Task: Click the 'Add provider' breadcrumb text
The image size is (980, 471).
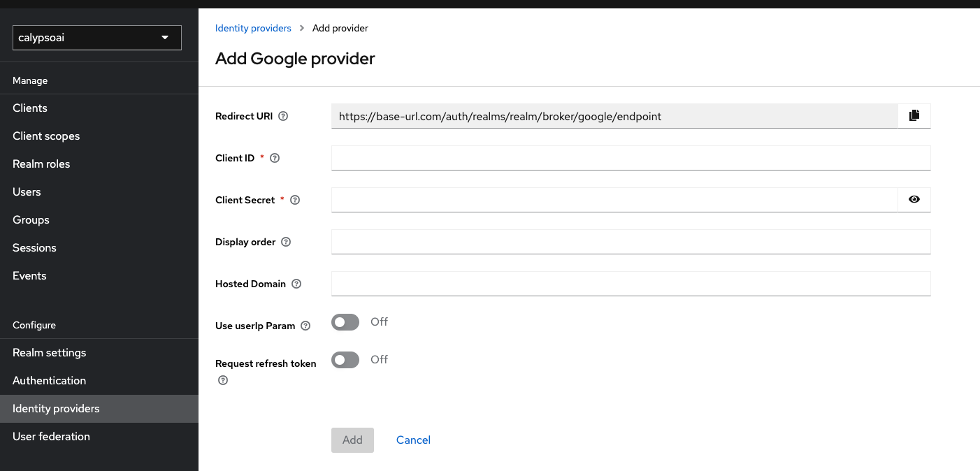Action: pos(340,28)
